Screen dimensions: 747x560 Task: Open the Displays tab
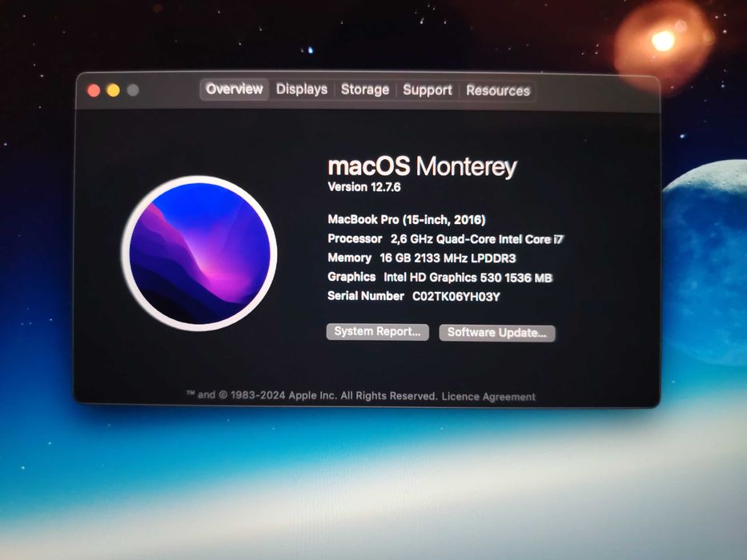click(302, 90)
